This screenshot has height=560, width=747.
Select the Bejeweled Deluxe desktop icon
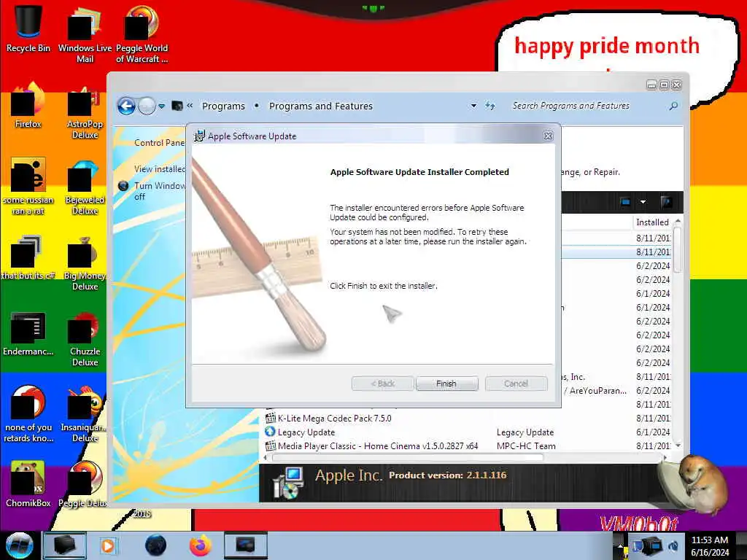(x=85, y=188)
